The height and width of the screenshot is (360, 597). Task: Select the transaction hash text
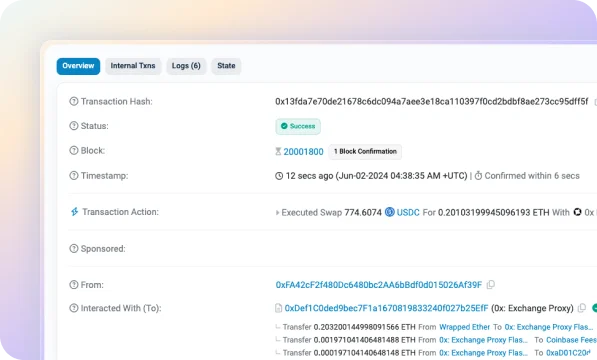point(432,102)
